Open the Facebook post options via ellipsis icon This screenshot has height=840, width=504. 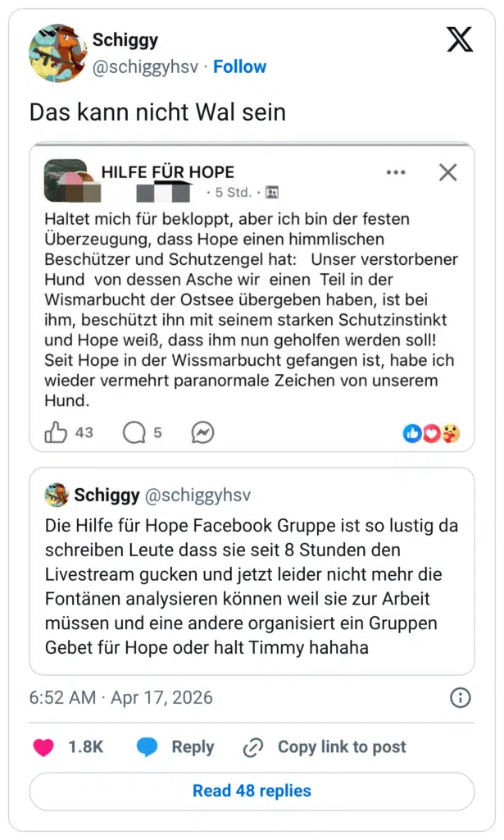(396, 172)
